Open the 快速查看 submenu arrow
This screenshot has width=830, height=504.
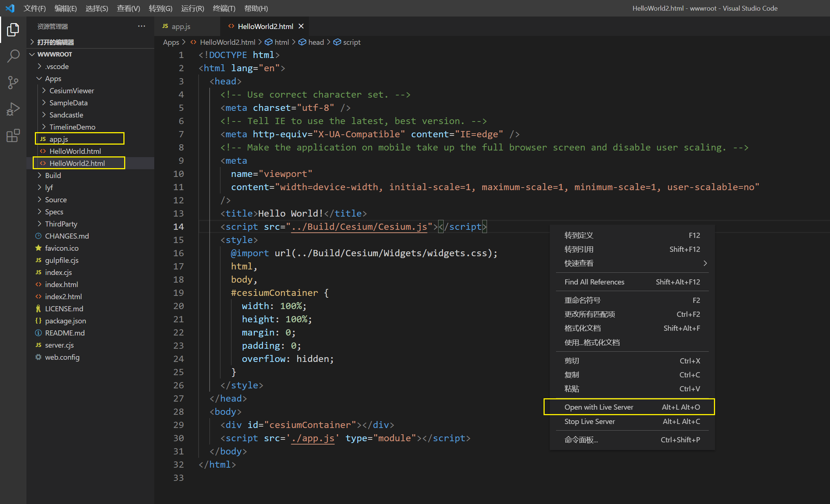tap(705, 263)
